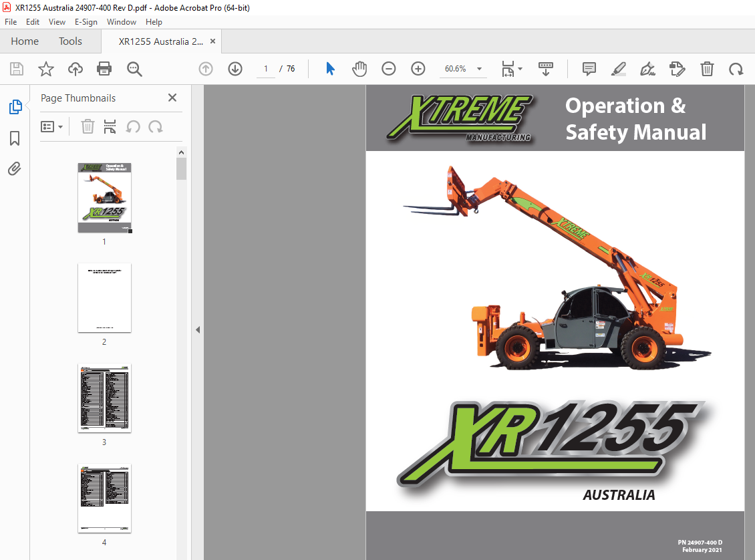Click the Fit to width page icon
Screen dimensions: 755x560
click(508, 69)
